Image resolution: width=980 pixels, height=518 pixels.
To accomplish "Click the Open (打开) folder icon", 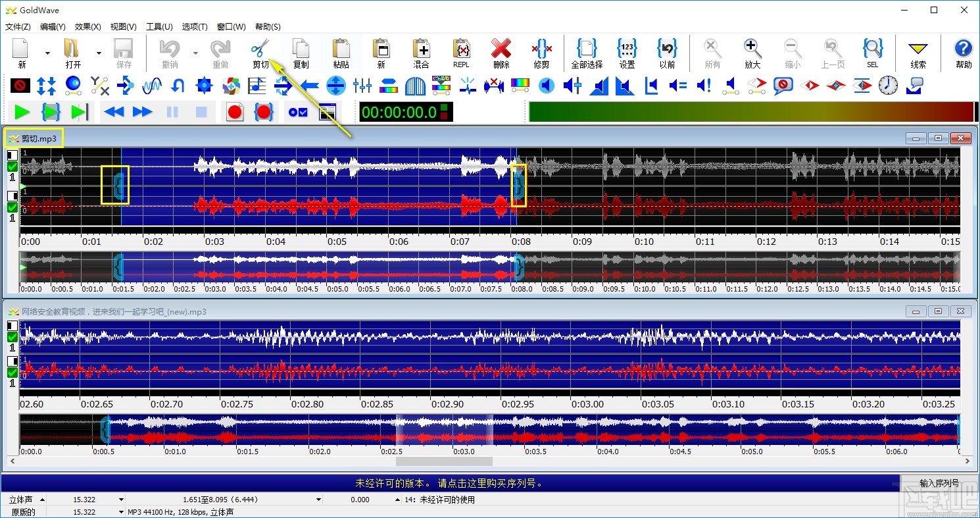I will [x=72, y=49].
